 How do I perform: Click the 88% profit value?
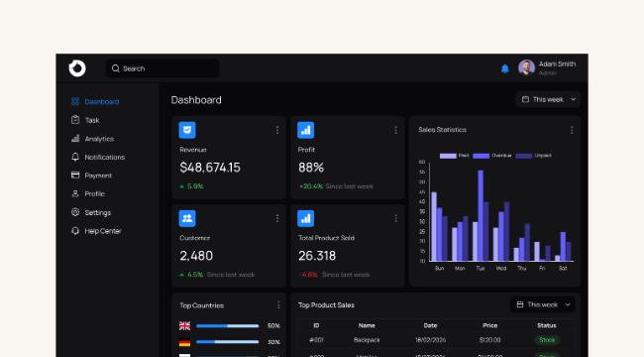(311, 168)
